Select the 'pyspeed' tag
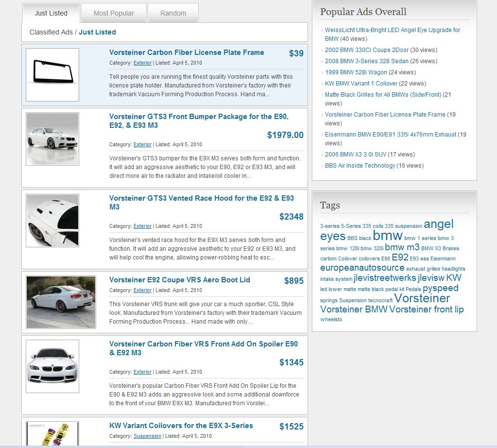 pyautogui.click(x=441, y=288)
